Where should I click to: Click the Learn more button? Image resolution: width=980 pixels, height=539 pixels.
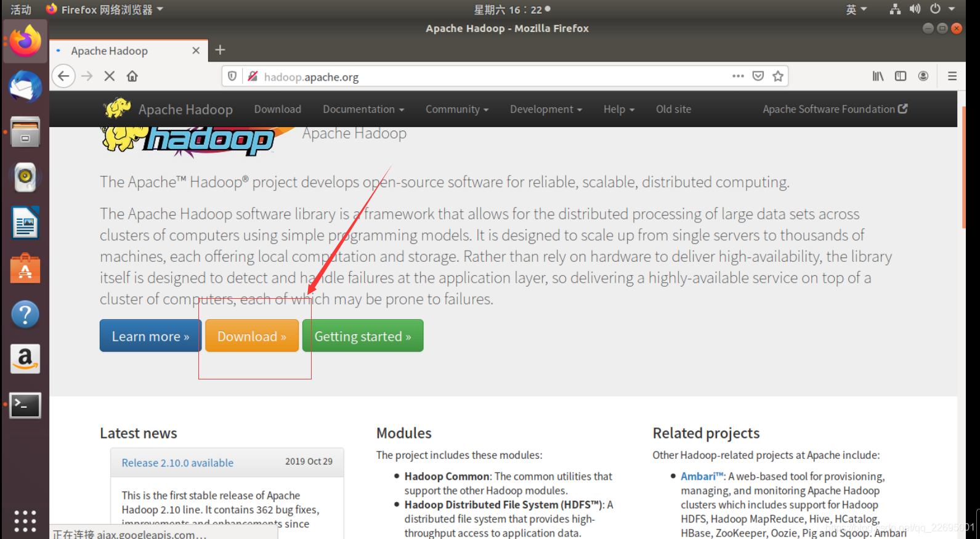tap(150, 336)
